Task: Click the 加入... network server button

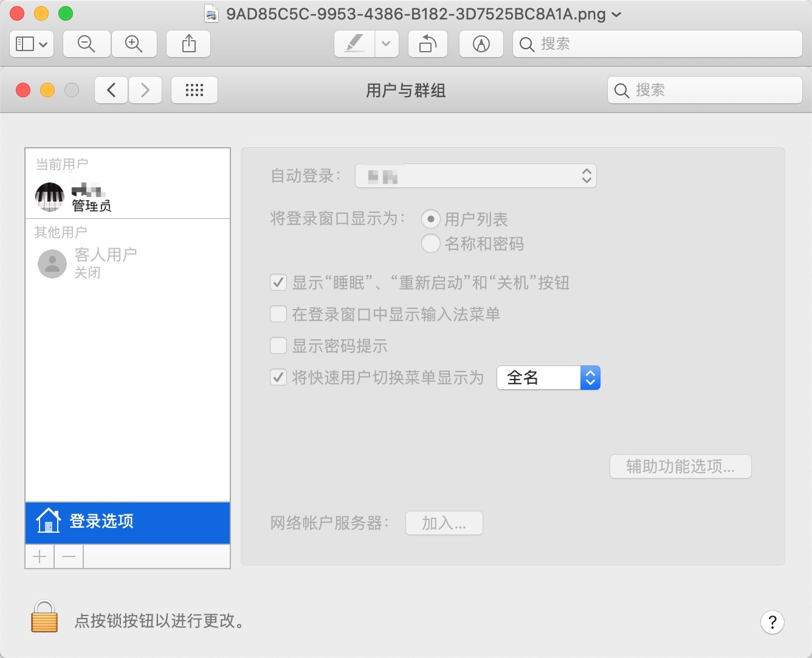Action: click(444, 523)
